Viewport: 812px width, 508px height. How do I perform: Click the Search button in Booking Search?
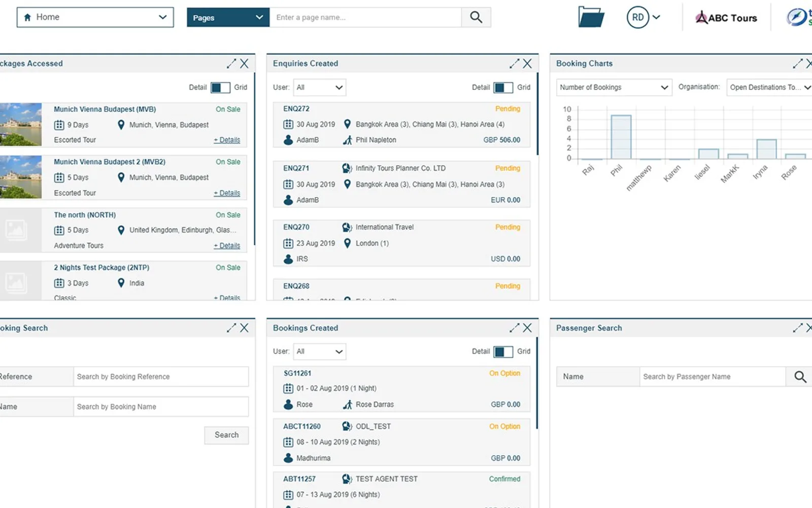click(226, 435)
